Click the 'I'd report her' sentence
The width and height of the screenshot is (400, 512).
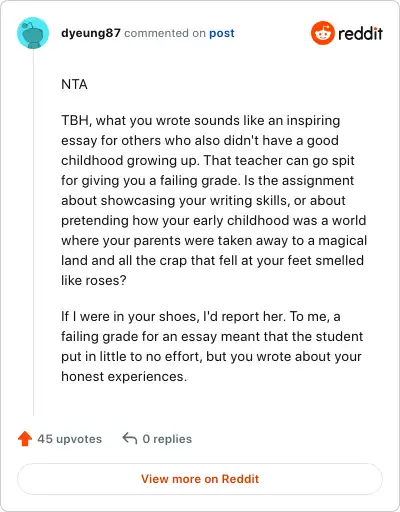click(x=245, y=316)
